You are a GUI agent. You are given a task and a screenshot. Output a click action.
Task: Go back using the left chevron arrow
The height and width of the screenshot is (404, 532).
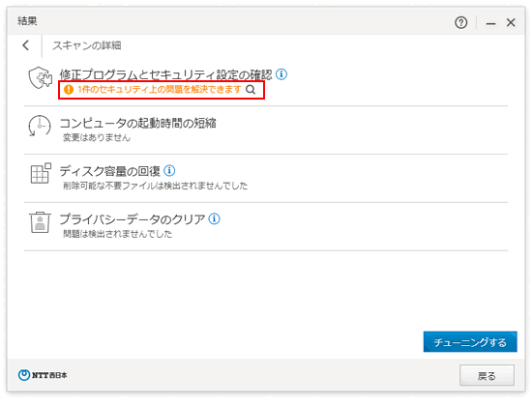click(26, 45)
